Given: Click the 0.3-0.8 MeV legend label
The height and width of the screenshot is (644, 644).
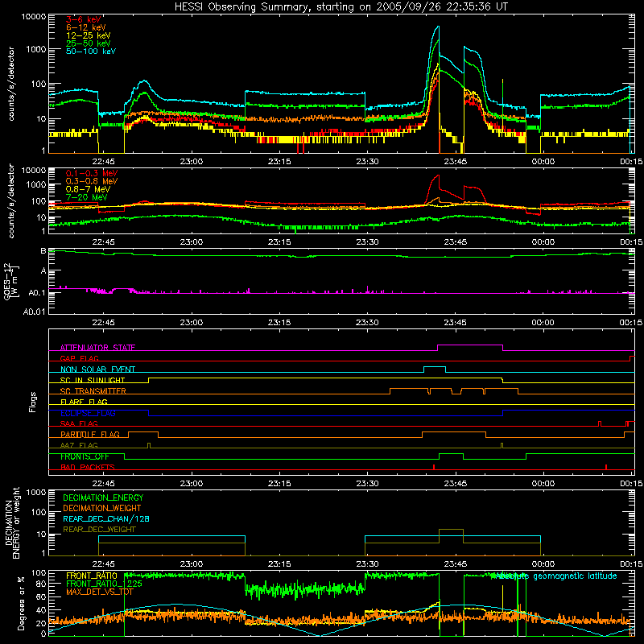Looking at the screenshot, I should [x=92, y=181].
